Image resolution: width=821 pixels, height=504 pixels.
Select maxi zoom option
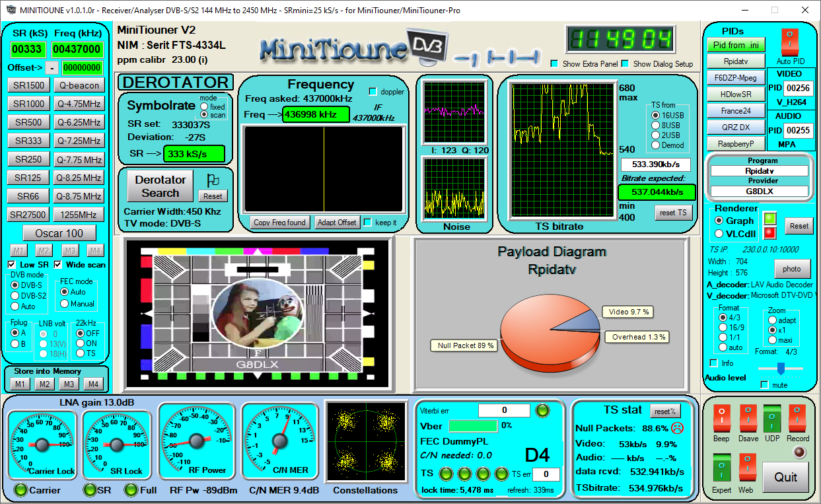tap(772, 340)
